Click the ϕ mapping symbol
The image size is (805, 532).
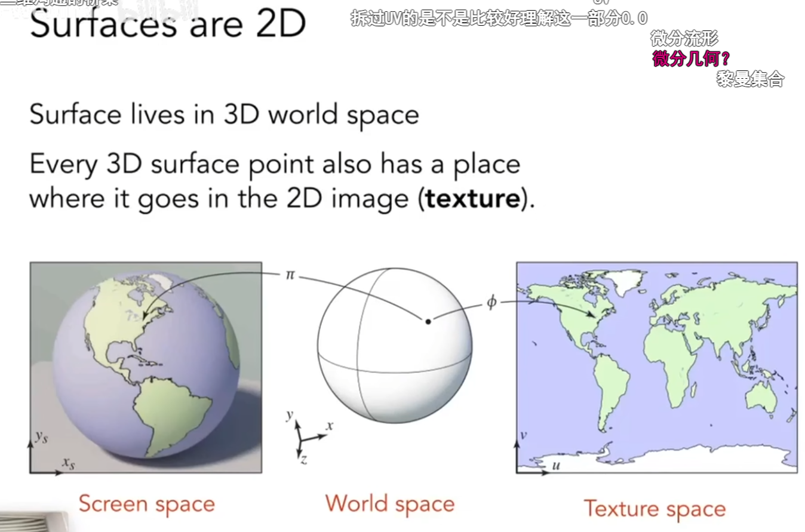pos(491,302)
